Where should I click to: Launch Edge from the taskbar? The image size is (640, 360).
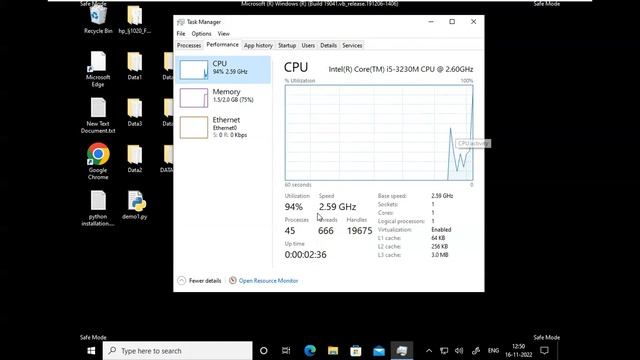(x=310, y=351)
